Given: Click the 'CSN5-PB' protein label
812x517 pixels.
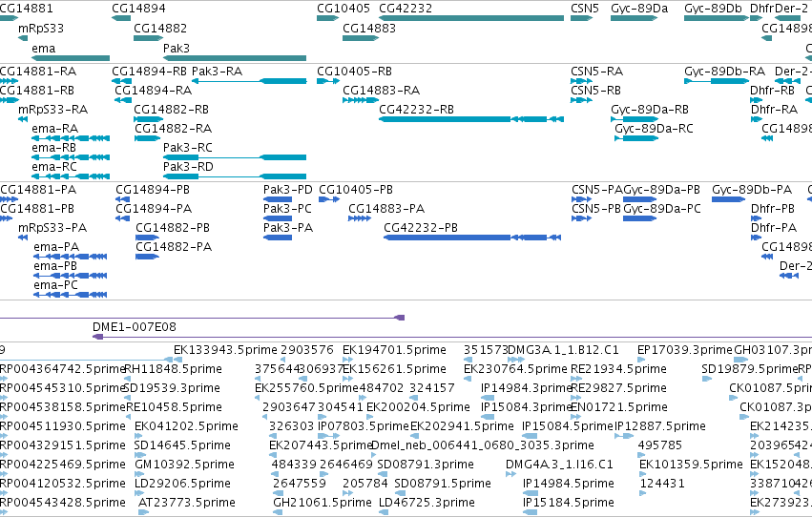Looking at the screenshot, I should coord(596,209).
